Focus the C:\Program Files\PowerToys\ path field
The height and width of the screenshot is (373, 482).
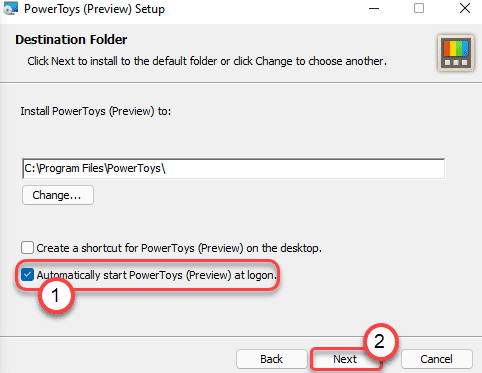[x=233, y=169]
